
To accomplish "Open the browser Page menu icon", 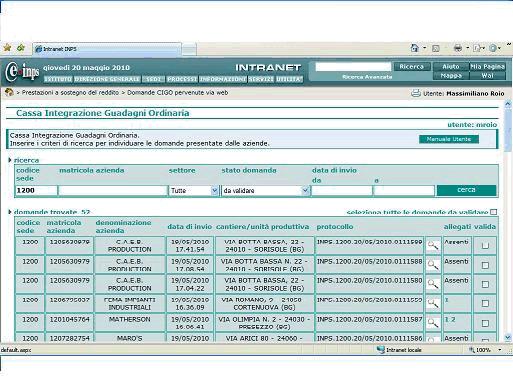I will 477,48.
